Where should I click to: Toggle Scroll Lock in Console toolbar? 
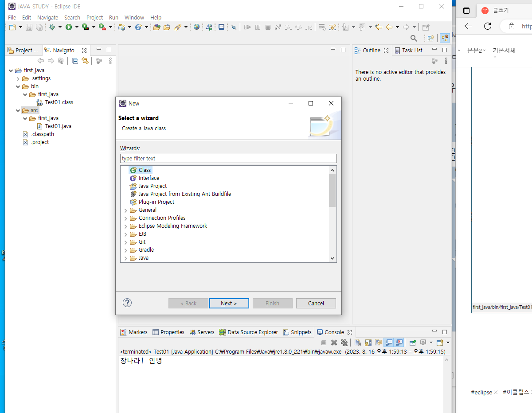pyautogui.click(x=368, y=343)
